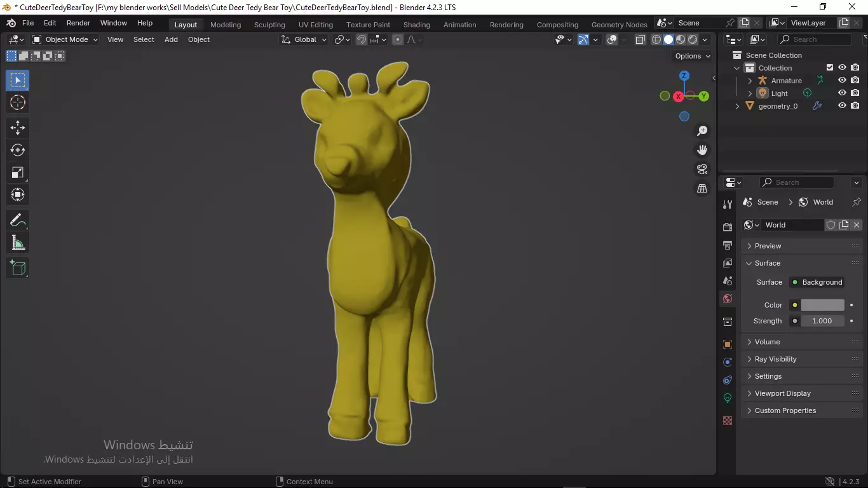This screenshot has height=488, width=868.
Task: Activate the Transform tool
Action: pos(18,194)
